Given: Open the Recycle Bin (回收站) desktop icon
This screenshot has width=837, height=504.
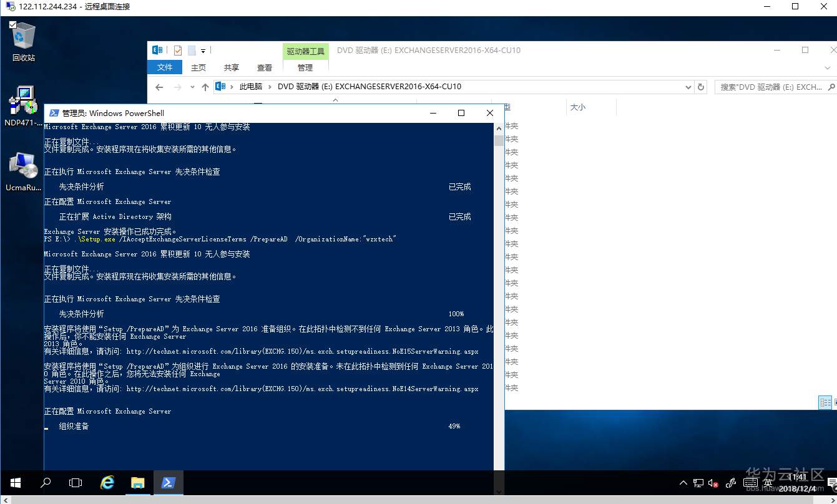Looking at the screenshot, I should pyautogui.click(x=24, y=41).
